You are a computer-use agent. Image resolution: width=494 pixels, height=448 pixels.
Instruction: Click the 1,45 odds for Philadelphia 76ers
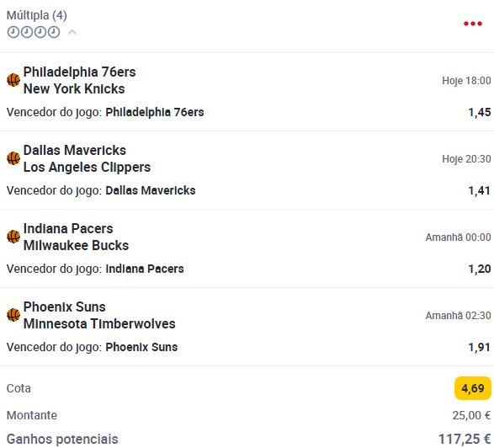pyautogui.click(x=479, y=112)
